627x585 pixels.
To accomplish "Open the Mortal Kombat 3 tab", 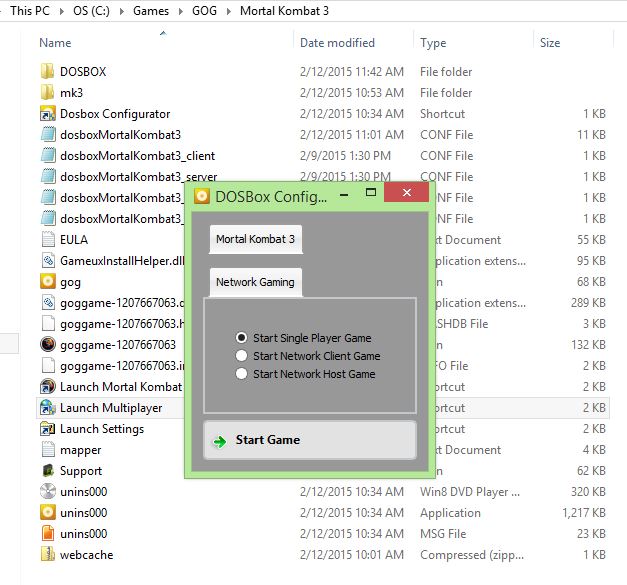I will click(256, 239).
